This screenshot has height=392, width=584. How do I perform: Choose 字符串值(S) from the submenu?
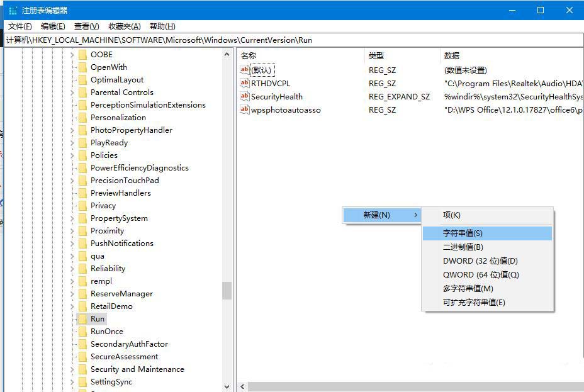point(463,233)
